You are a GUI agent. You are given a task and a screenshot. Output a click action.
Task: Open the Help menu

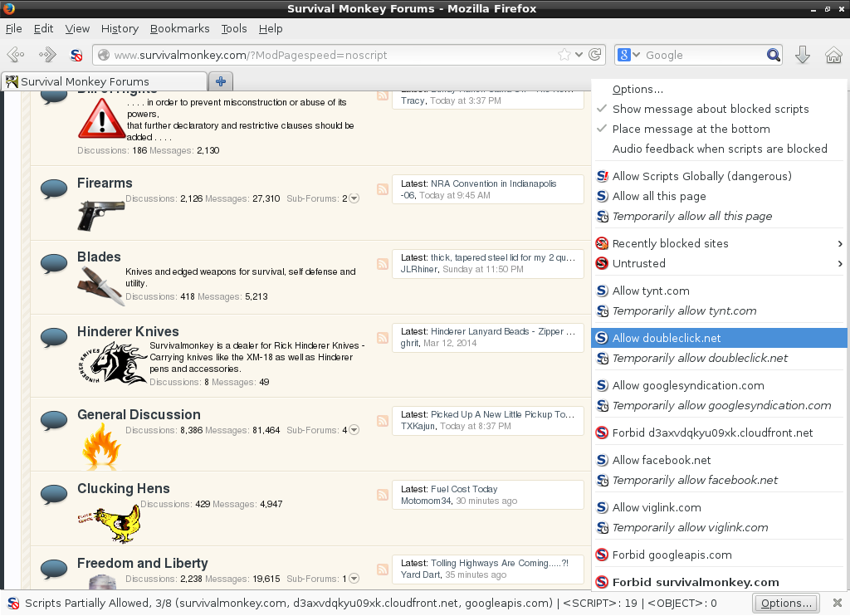click(x=271, y=29)
